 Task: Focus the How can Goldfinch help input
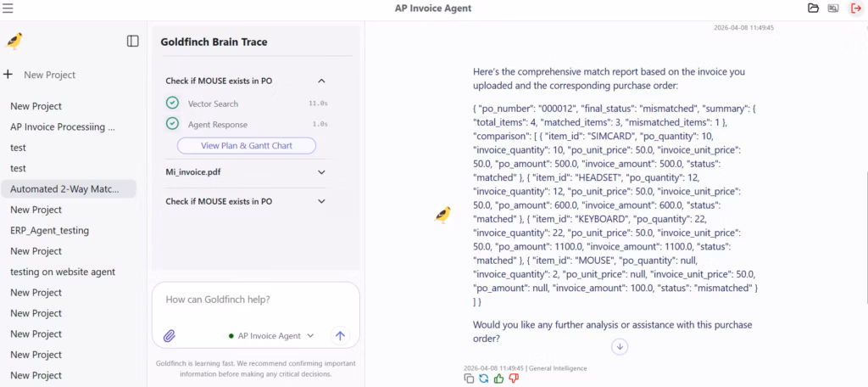(255, 300)
